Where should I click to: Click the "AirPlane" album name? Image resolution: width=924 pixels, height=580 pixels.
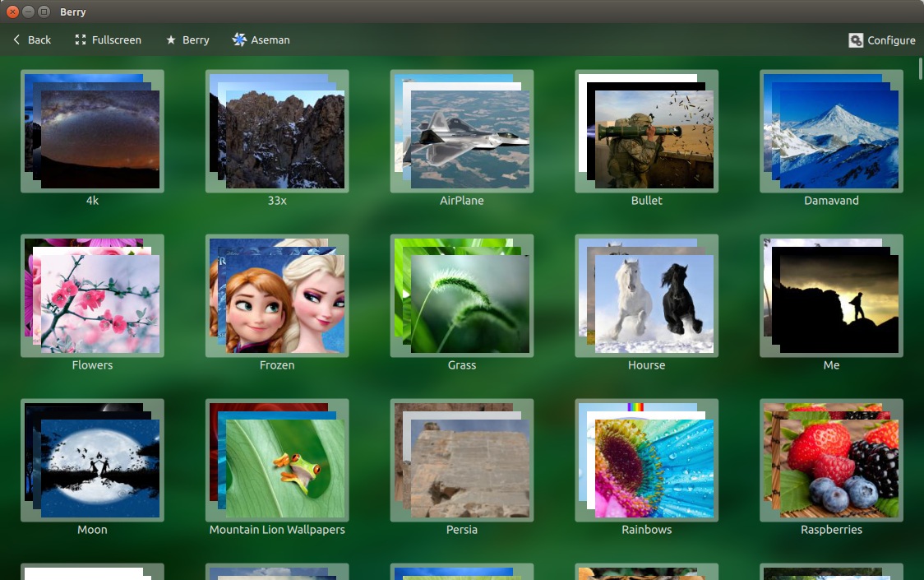click(x=462, y=201)
